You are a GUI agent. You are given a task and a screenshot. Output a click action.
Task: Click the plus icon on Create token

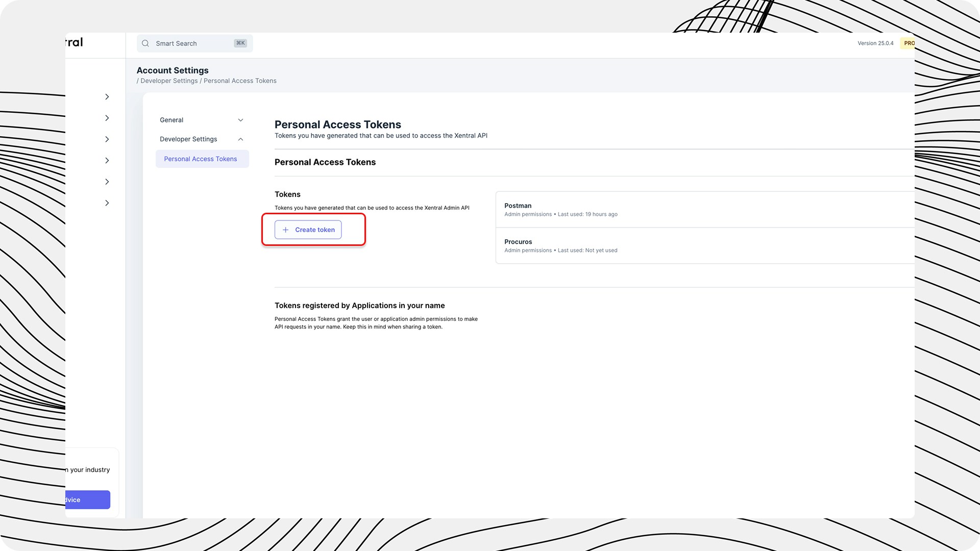tap(286, 230)
